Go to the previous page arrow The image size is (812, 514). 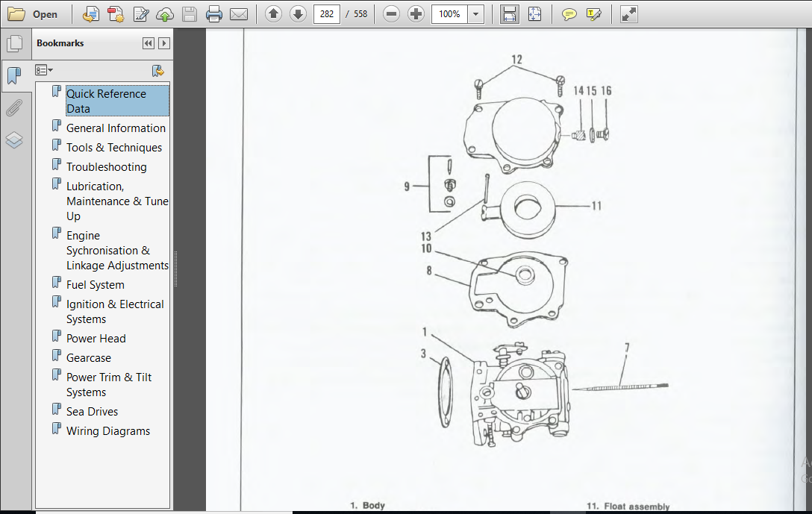pyautogui.click(x=273, y=14)
